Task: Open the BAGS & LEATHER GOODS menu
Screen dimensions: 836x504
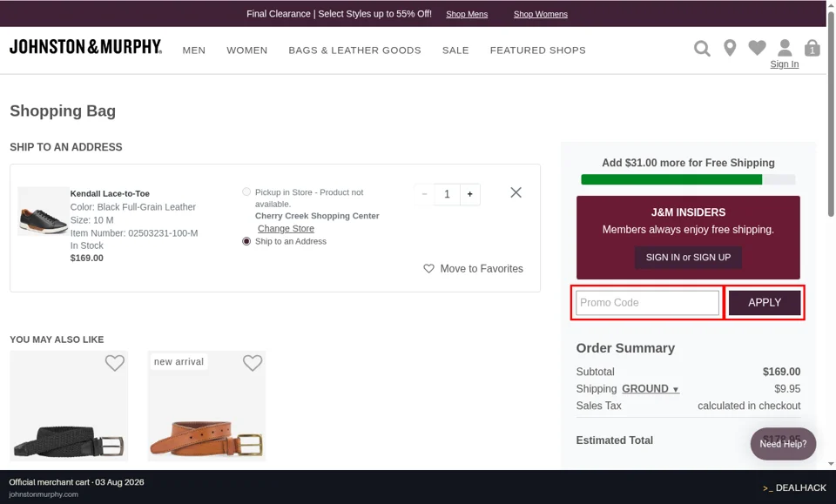Action: coord(354,50)
